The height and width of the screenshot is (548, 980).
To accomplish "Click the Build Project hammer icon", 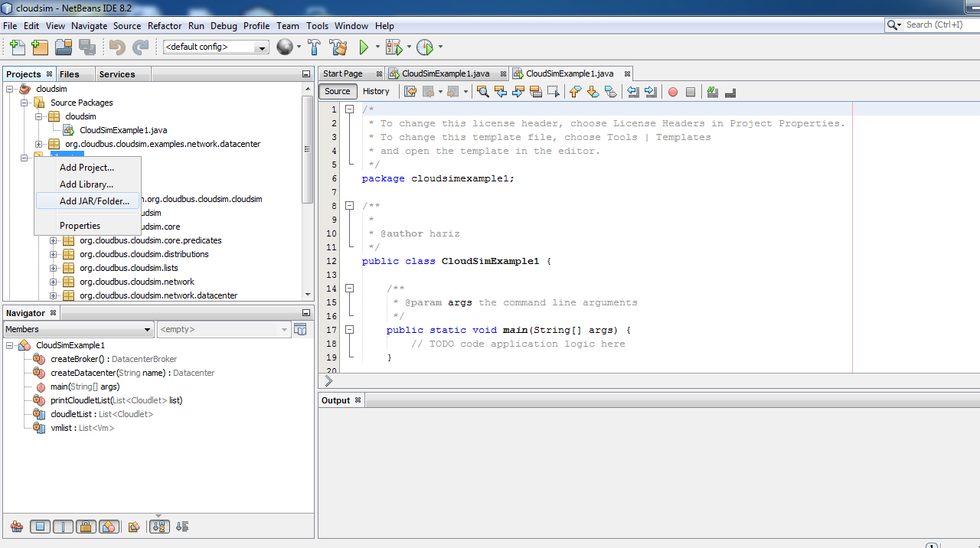I will click(315, 47).
